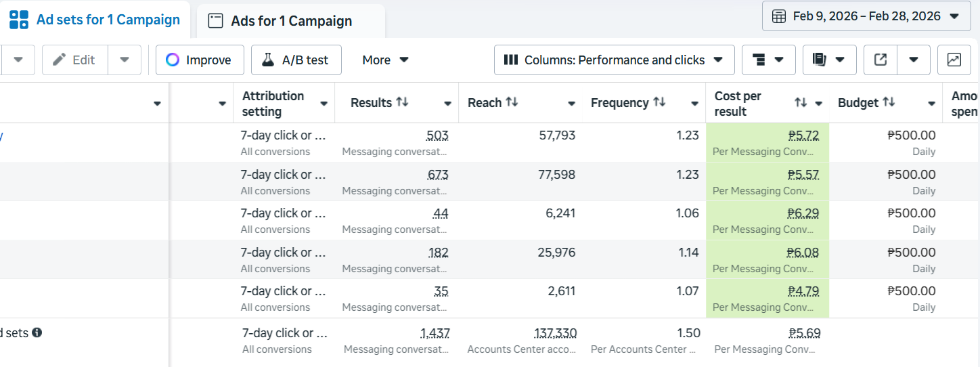Image resolution: width=980 pixels, height=367 pixels.
Task: Sort by the Results column arrows
Action: click(x=403, y=102)
